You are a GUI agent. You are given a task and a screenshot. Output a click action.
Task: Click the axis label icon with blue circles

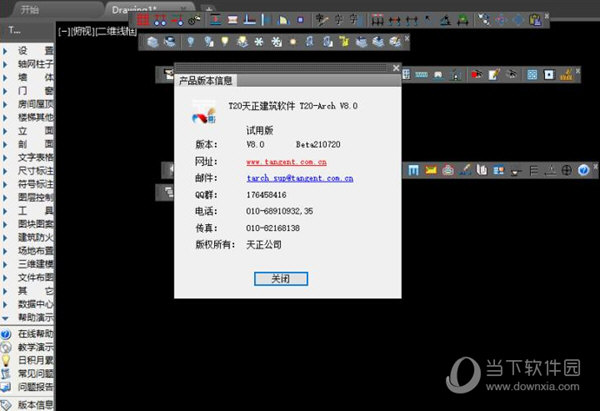[160, 20]
